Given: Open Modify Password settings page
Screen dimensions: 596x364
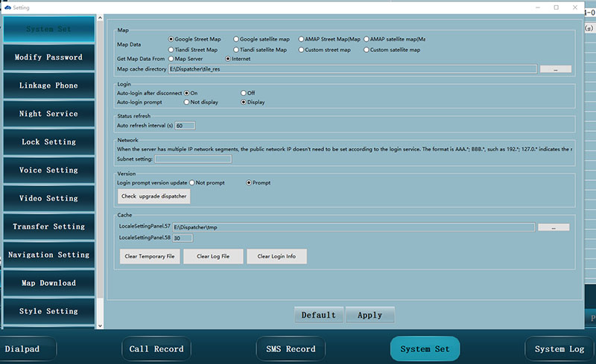Looking at the screenshot, I should [48, 57].
